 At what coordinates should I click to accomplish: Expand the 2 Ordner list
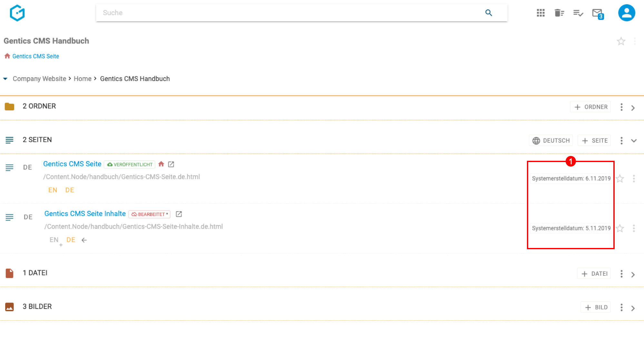click(x=633, y=108)
